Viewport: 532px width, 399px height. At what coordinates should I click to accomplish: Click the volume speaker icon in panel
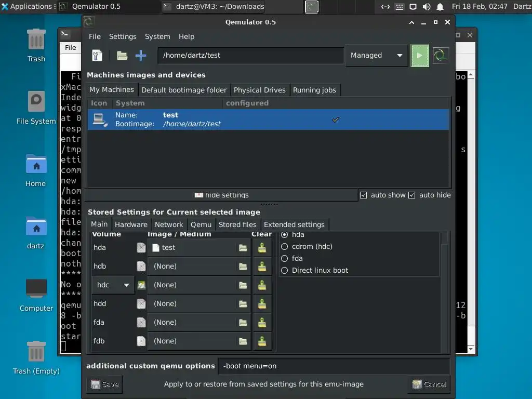(x=427, y=6)
